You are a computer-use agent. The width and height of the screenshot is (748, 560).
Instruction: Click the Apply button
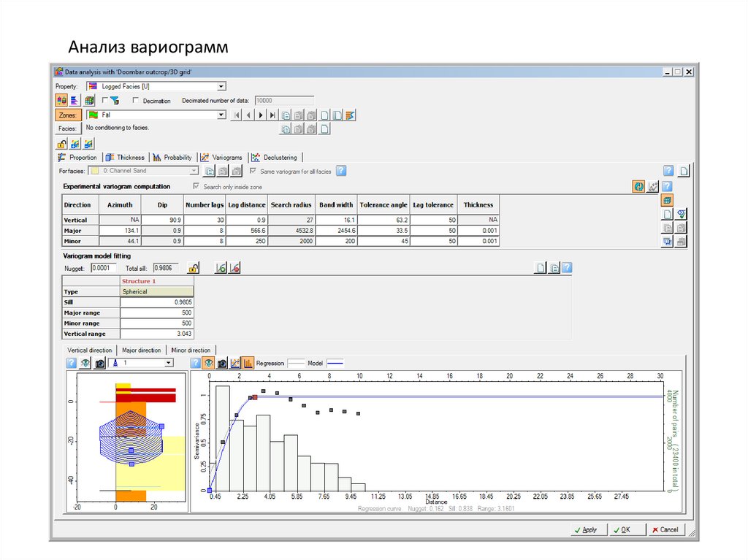click(589, 529)
